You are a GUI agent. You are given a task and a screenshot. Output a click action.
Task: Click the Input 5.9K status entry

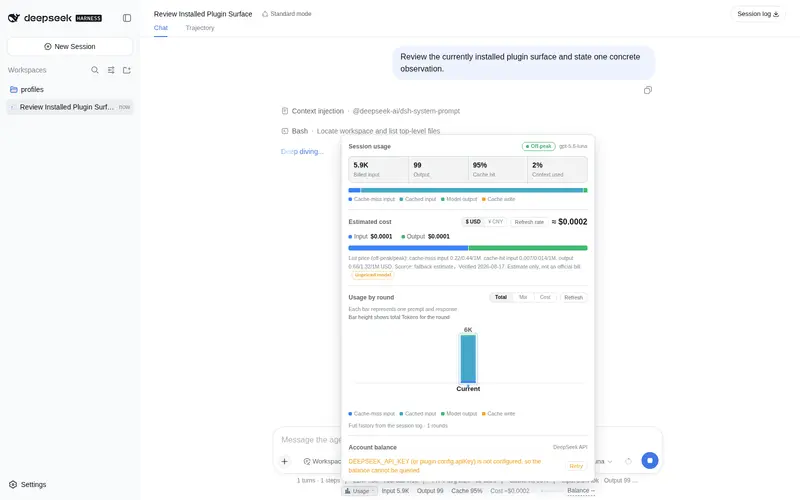pyautogui.click(x=395, y=491)
